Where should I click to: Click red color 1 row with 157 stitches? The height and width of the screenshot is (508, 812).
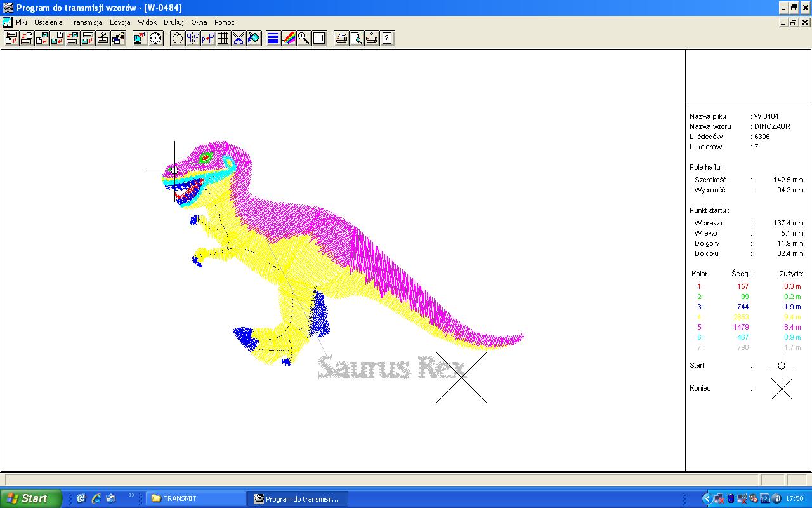750,286
